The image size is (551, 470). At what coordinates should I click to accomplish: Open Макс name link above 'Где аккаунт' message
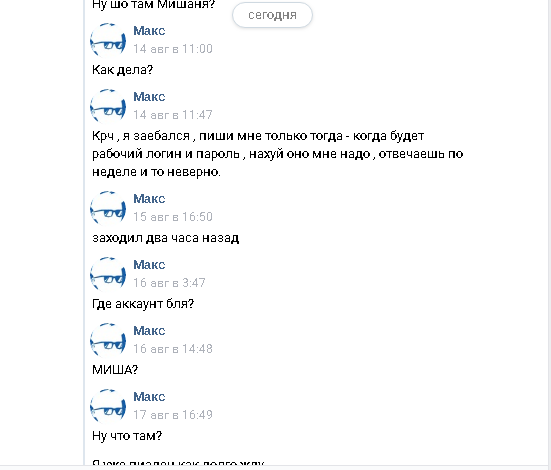(x=149, y=265)
